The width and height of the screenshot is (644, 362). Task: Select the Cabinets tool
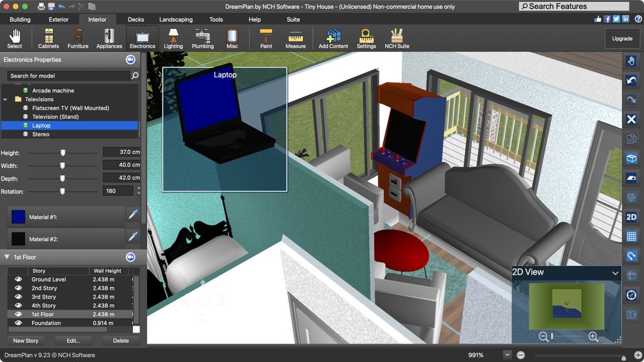pyautogui.click(x=48, y=38)
